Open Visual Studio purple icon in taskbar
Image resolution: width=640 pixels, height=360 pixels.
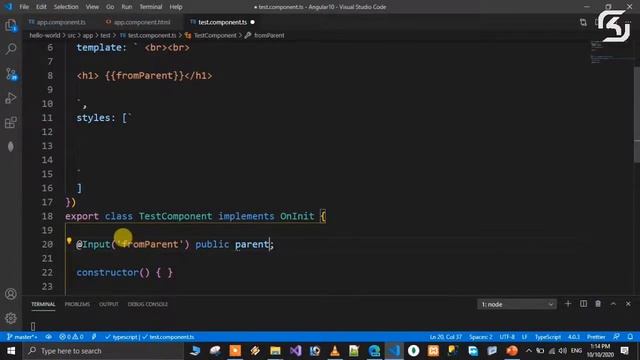point(295,351)
